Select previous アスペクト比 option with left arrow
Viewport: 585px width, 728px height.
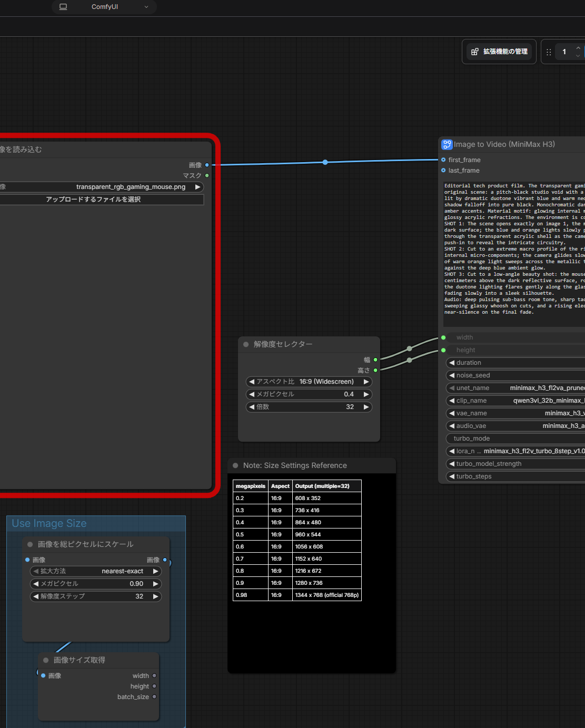pos(252,382)
